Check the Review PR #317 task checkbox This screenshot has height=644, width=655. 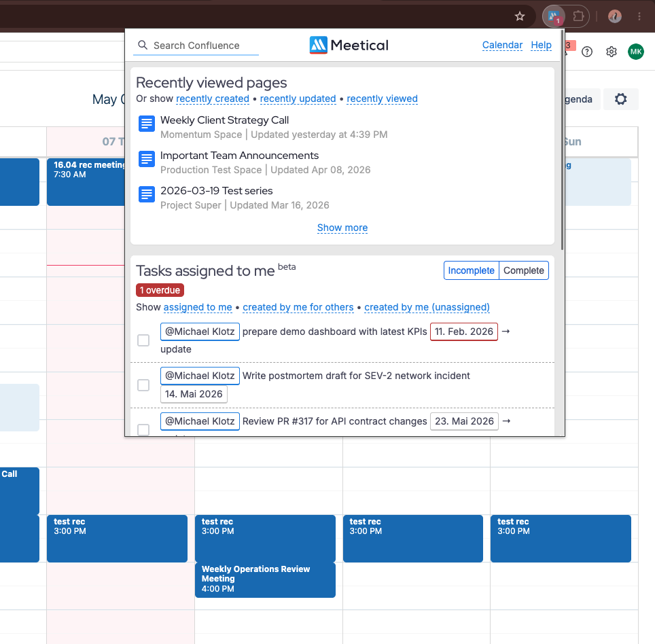pos(143,430)
